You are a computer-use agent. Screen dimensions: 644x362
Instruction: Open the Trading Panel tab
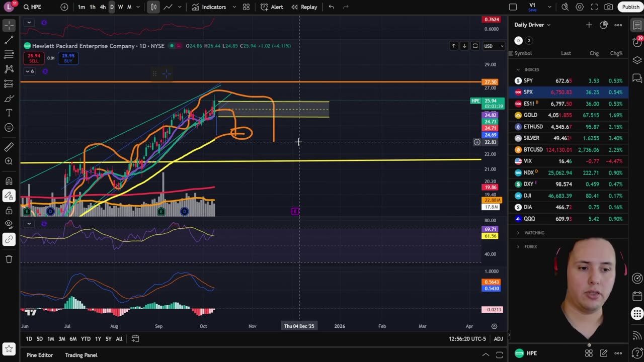tap(81, 355)
